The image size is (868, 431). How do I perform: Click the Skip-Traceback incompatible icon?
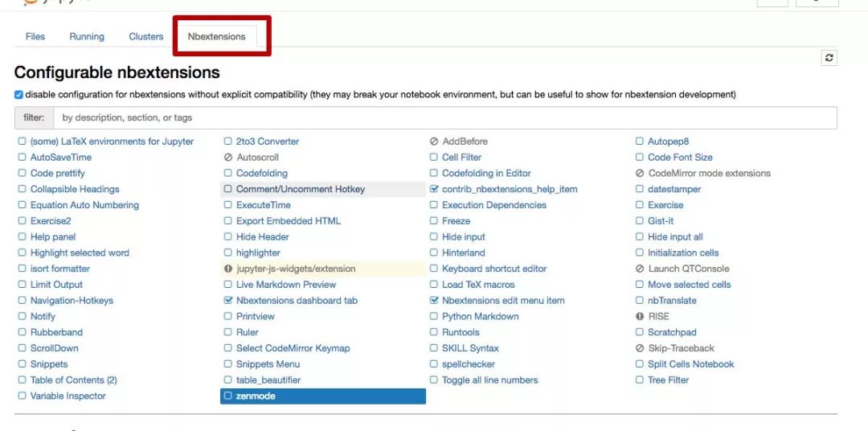(x=640, y=348)
